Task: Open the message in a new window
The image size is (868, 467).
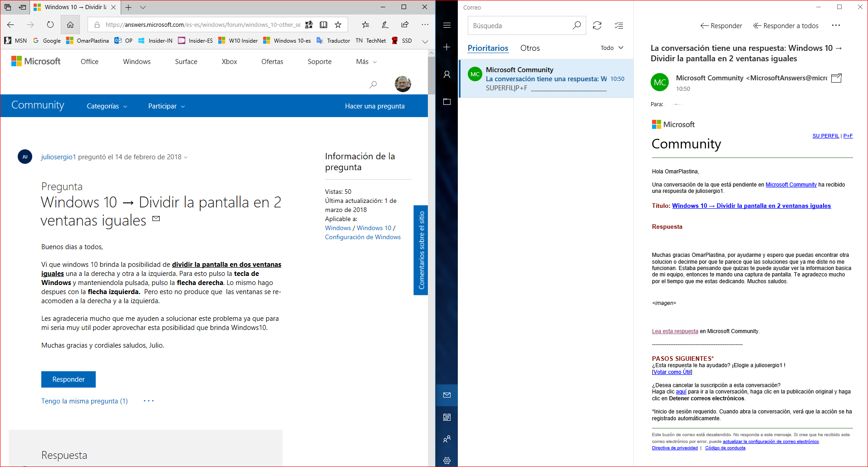Action: point(836,78)
